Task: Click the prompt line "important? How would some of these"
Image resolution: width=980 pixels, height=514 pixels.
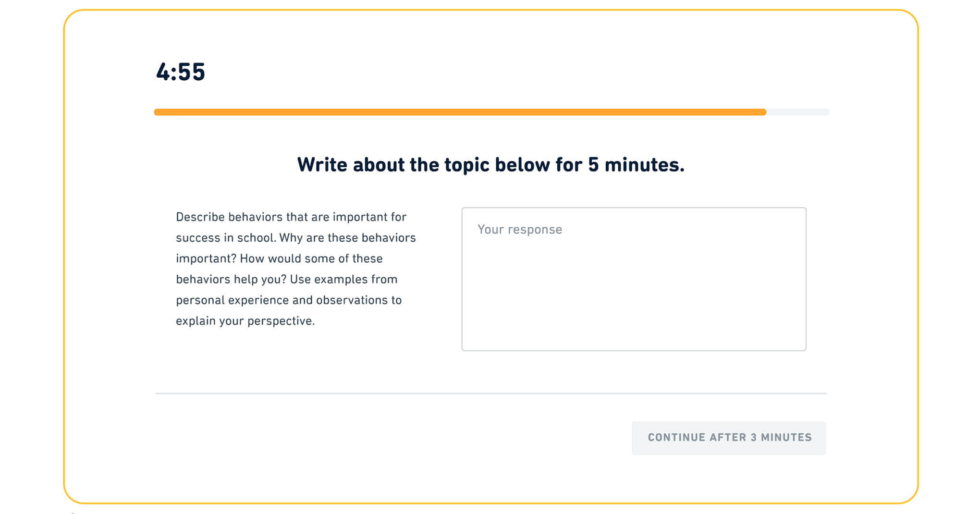Action: (x=279, y=258)
